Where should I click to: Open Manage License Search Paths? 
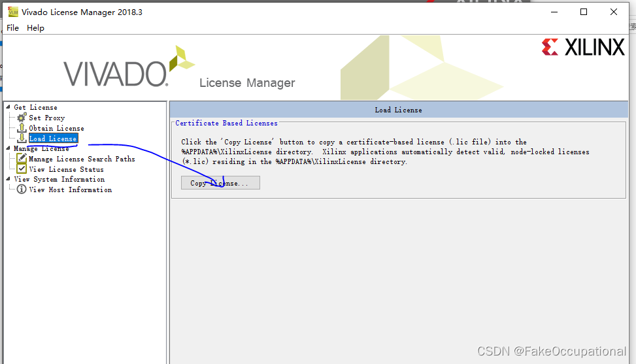(82, 159)
